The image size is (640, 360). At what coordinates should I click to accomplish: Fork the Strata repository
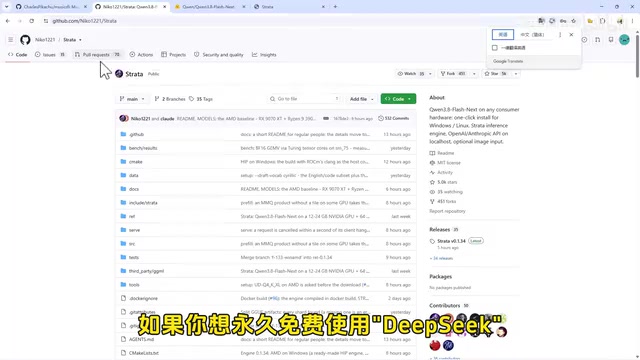(x=453, y=74)
